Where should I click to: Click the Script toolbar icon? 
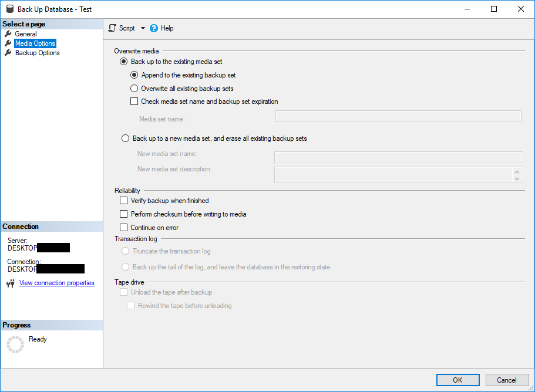coord(113,28)
